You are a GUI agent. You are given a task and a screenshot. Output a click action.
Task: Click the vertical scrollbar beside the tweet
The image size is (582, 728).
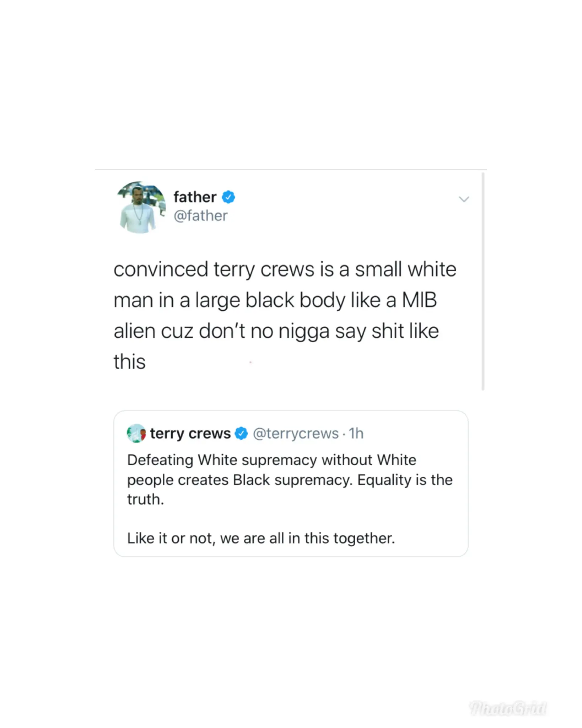tap(483, 282)
